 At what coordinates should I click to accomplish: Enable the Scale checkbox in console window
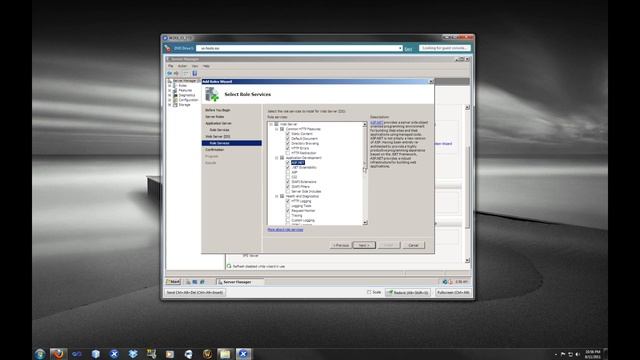369,292
